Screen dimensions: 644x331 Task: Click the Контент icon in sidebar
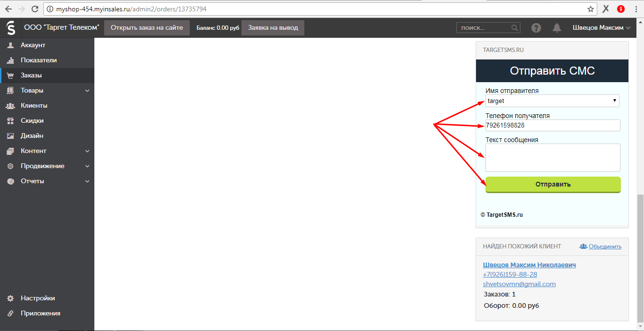[10, 151]
